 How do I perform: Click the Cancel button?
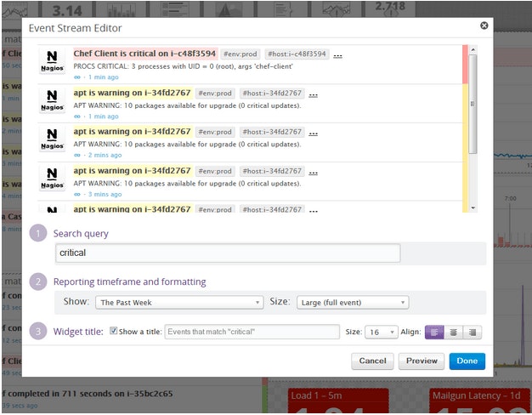click(x=372, y=361)
